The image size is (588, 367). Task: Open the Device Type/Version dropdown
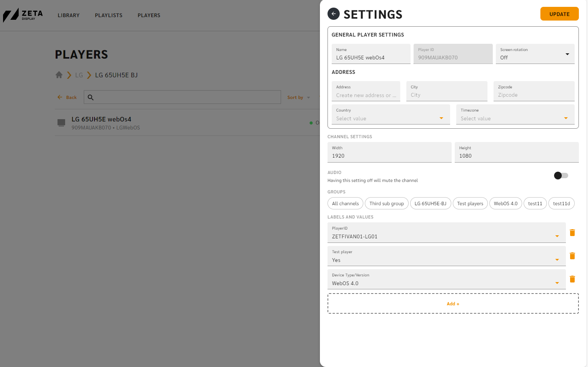(x=446, y=279)
